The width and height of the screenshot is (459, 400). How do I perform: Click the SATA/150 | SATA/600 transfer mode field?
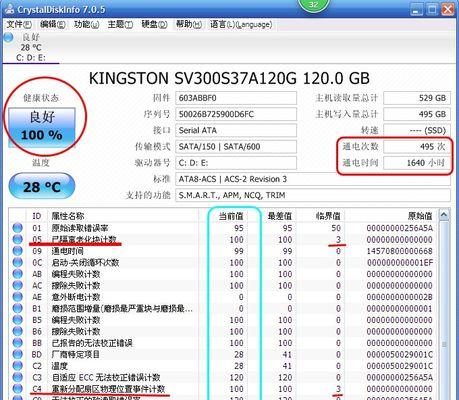pyautogui.click(x=236, y=147)
